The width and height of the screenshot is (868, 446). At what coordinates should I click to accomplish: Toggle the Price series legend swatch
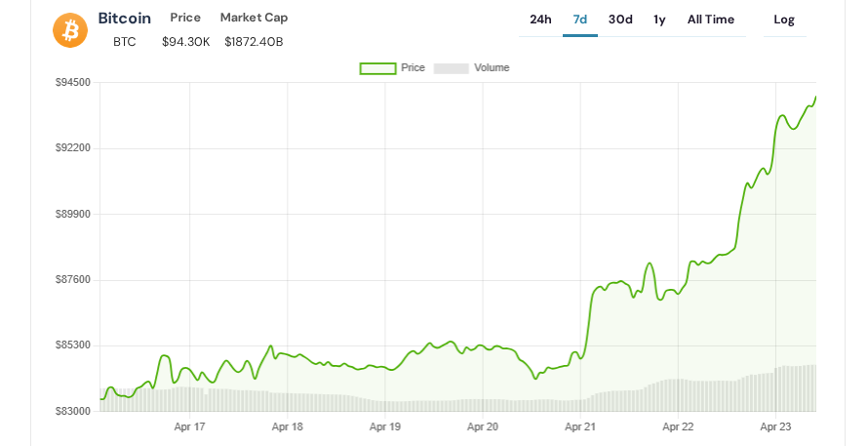[x=378, y=68]
